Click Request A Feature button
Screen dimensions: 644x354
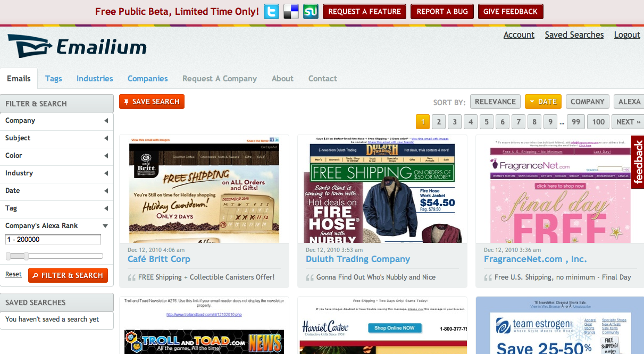click(x=364, y=12)
